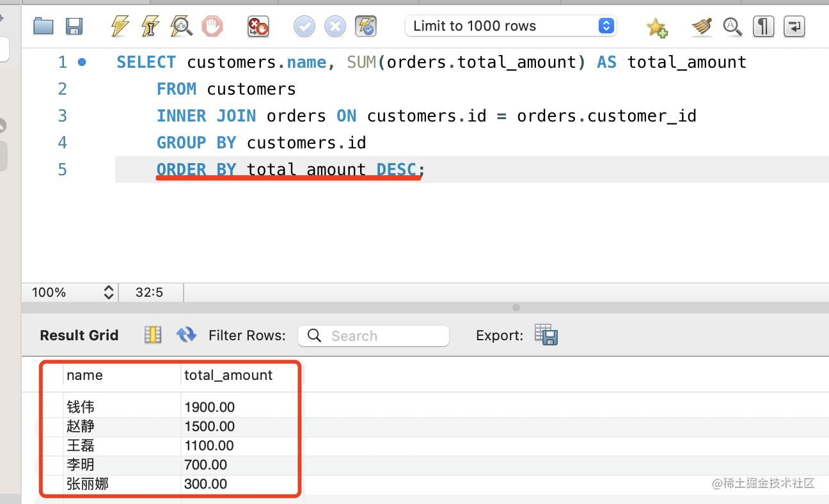Beautify the query with broom icon

702,26
